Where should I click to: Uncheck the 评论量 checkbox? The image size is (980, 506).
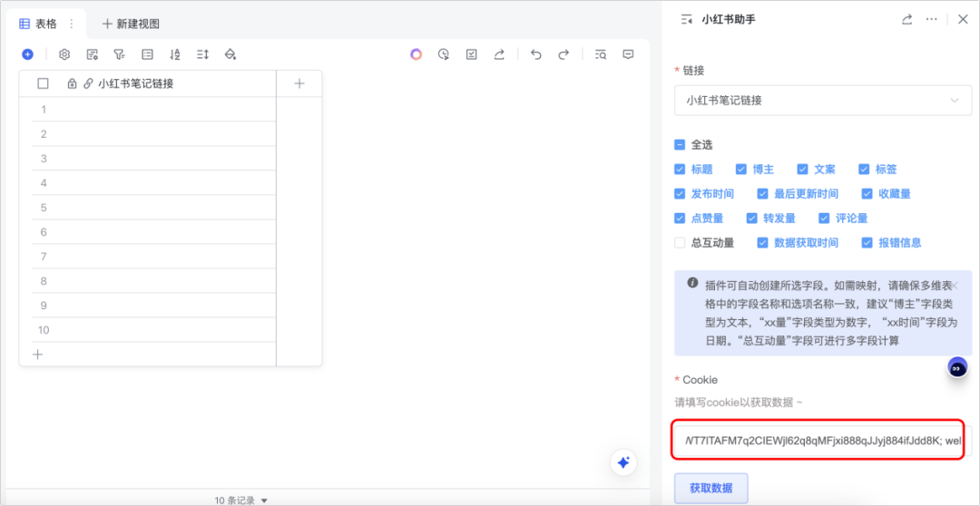pyautogui.click(x=824, y=219)
